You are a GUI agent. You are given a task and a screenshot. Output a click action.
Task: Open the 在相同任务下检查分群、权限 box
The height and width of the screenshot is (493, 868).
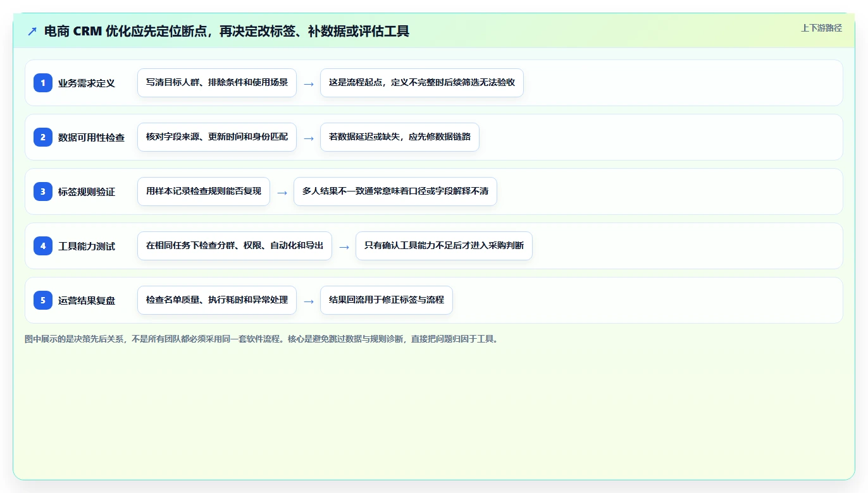[x=235, y=246]
